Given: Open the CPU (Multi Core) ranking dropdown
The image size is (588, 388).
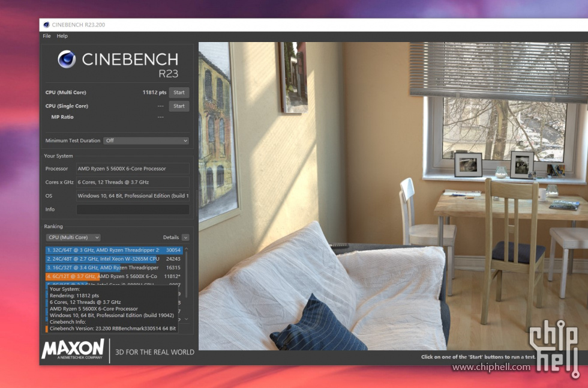Looking at the screenshot, I should (x=73, y=237).
